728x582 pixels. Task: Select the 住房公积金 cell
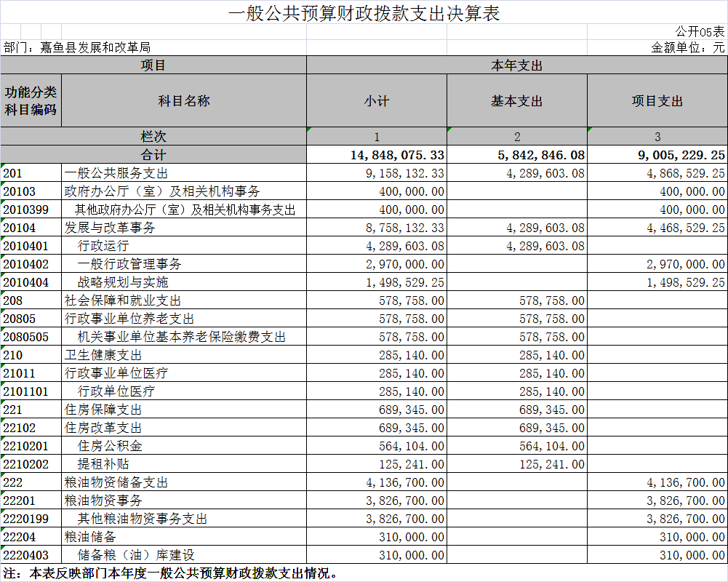coord(184,445)
